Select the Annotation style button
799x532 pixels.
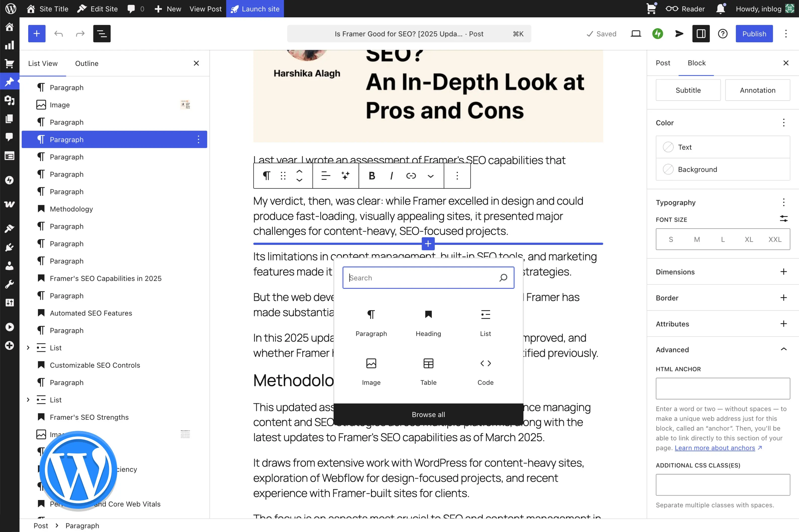click(758, 90)
